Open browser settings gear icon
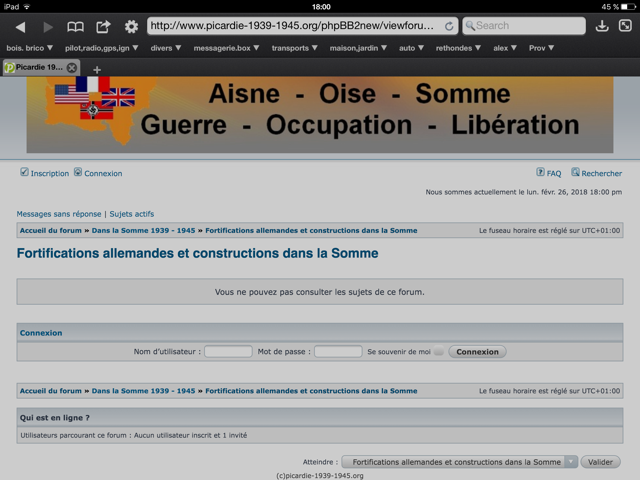The height and width of the screenshot is (480, 640). (x=131, y=27)
